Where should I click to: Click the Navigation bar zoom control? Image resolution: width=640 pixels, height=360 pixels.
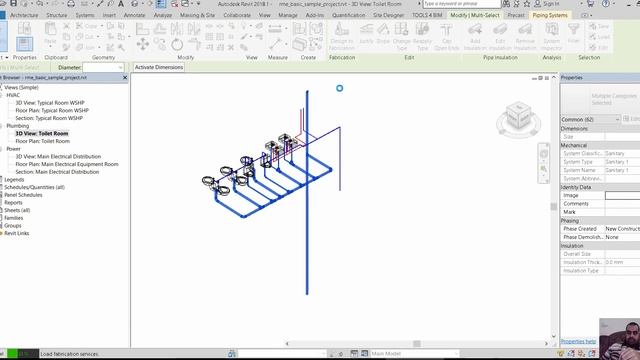544,169
